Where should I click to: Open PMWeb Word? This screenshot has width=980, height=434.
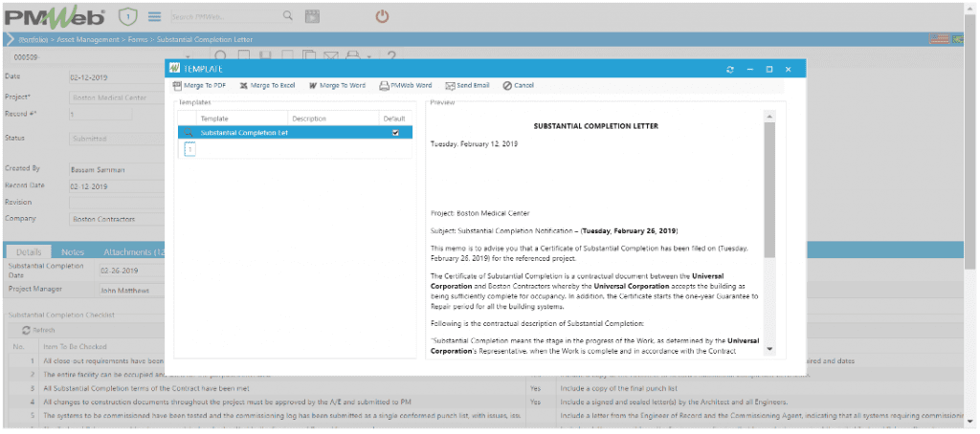[406, 85]
